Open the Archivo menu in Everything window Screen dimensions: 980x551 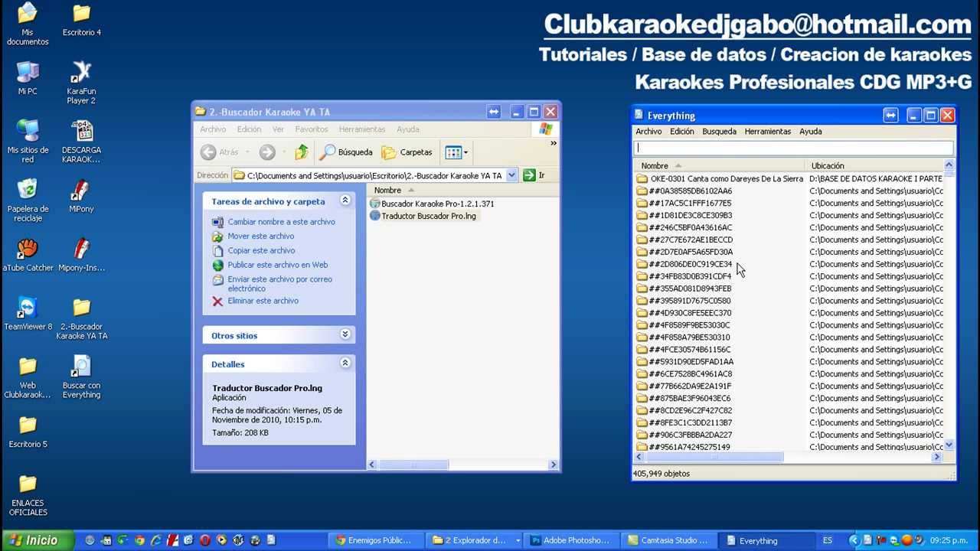pyautogui.click(x=648, y=132)
